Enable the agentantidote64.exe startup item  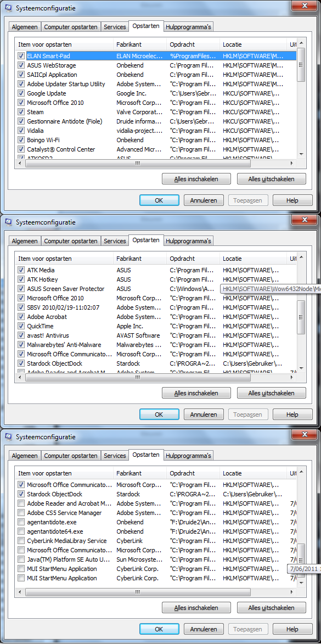[x=21, y=531]
